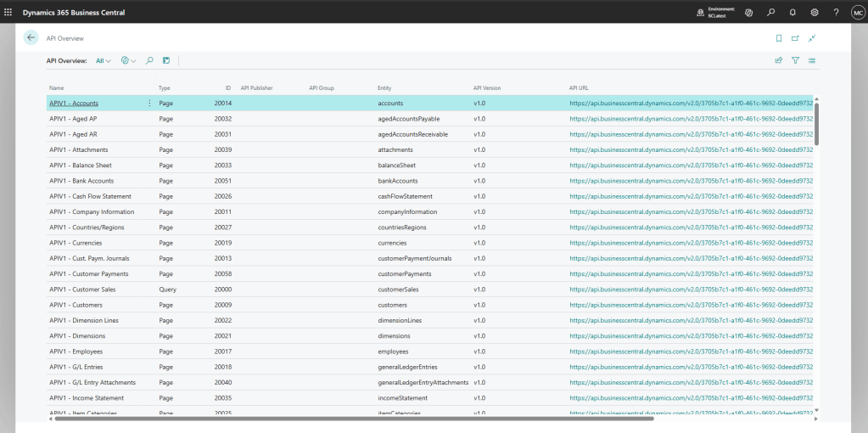Select APIV1 - Cash Flow Statement
Viewport: 868px width, 433px height.
tap(90, 196)
